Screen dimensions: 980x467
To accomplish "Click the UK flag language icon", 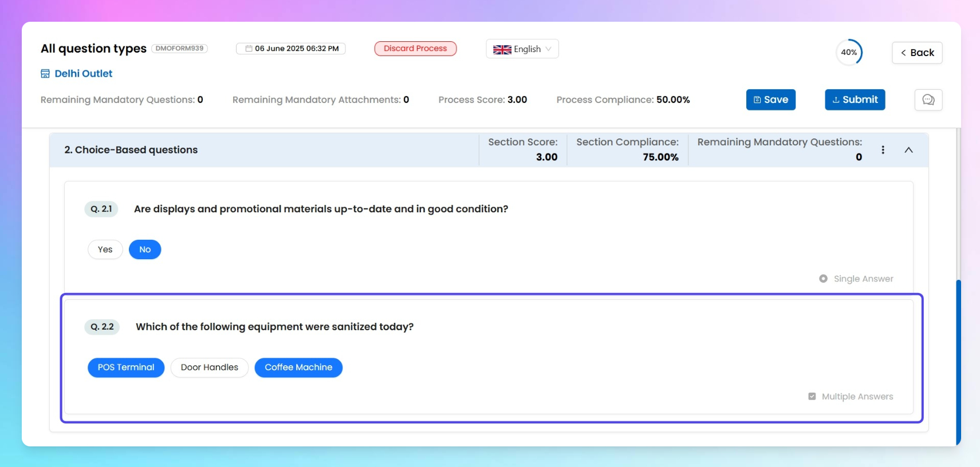I will click(502, 50).
